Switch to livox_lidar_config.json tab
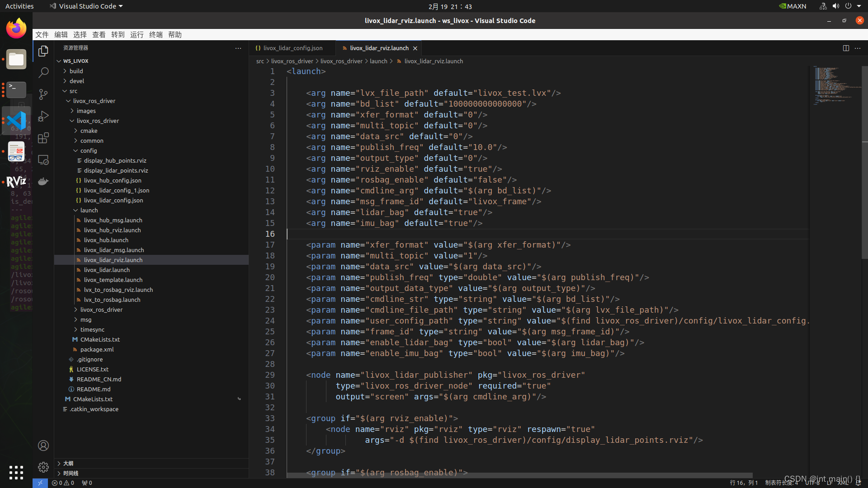 [292, 48]
